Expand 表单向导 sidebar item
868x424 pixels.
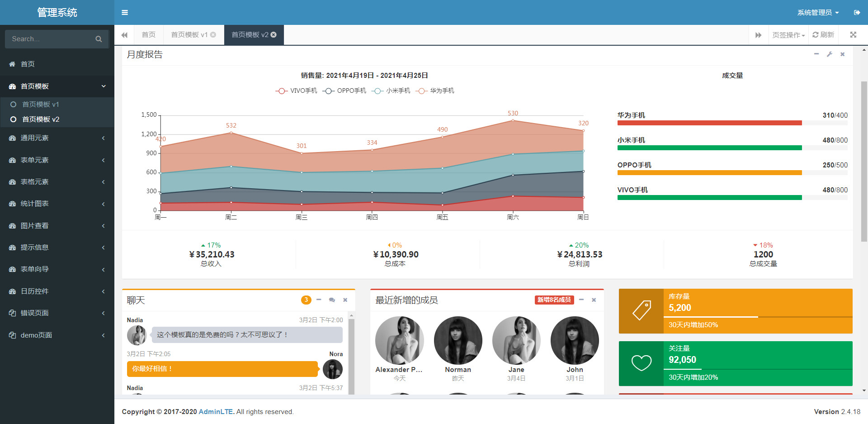click(x=57, y=269)
